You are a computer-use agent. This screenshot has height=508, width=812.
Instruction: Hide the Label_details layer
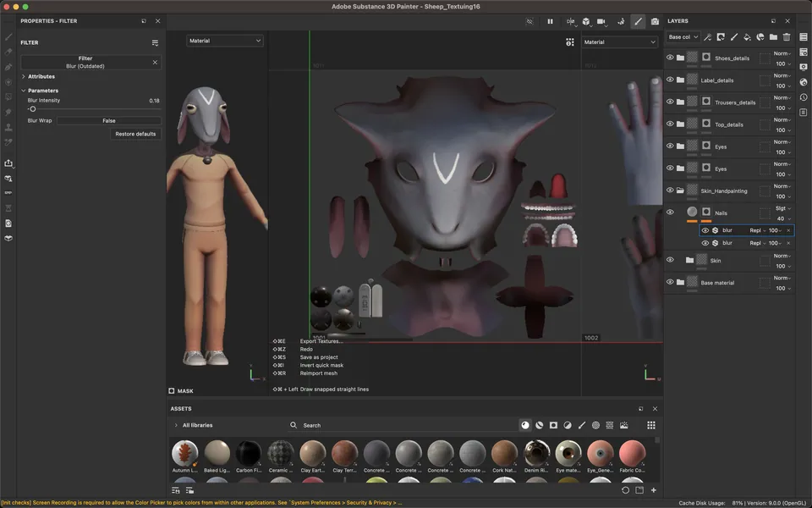(670, 80)
